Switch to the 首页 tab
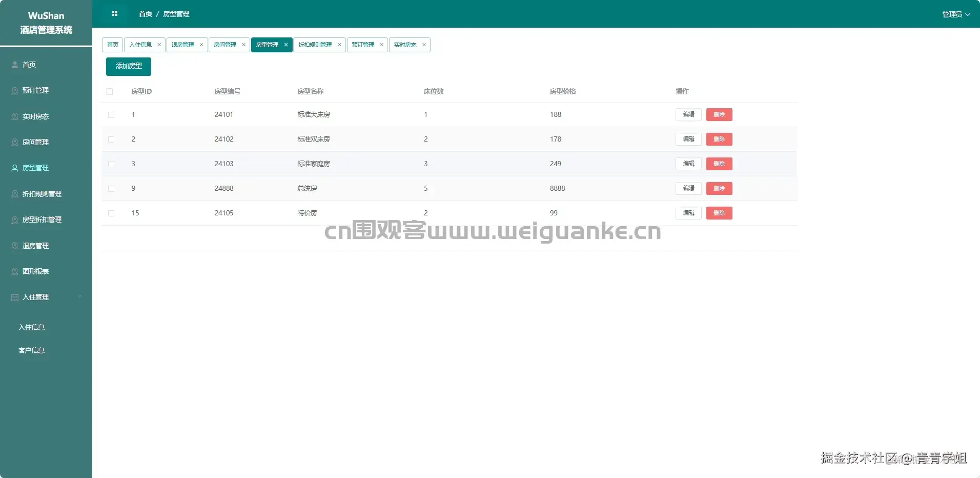Image resolution: width=980 pixels, height=478 pixels. pos(112,45)
